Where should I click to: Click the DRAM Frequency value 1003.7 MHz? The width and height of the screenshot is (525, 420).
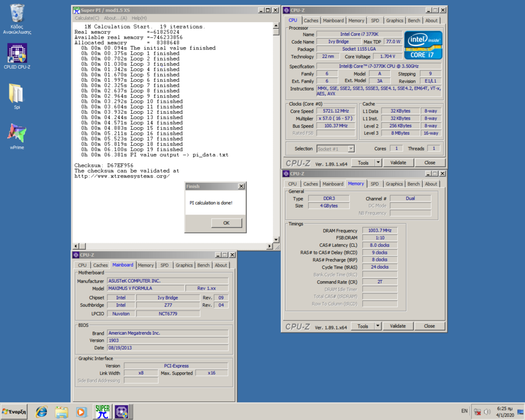tap(380, 230)
